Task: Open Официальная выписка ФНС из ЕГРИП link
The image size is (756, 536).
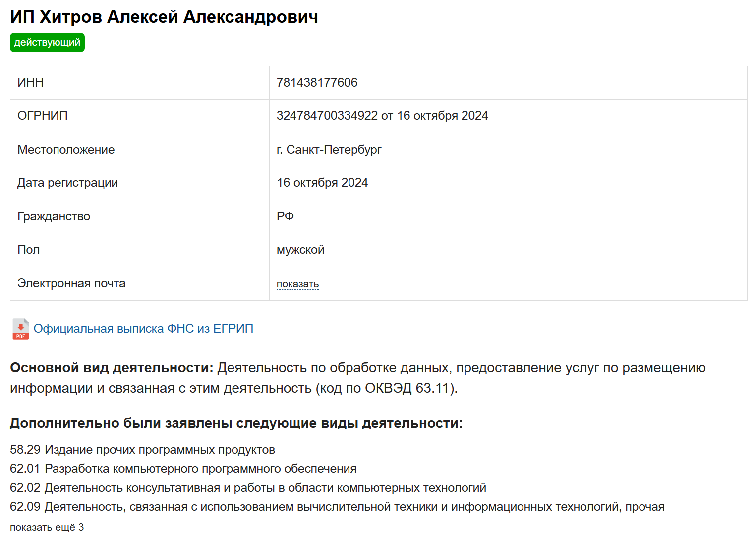Action: click(x=143, y=328)
